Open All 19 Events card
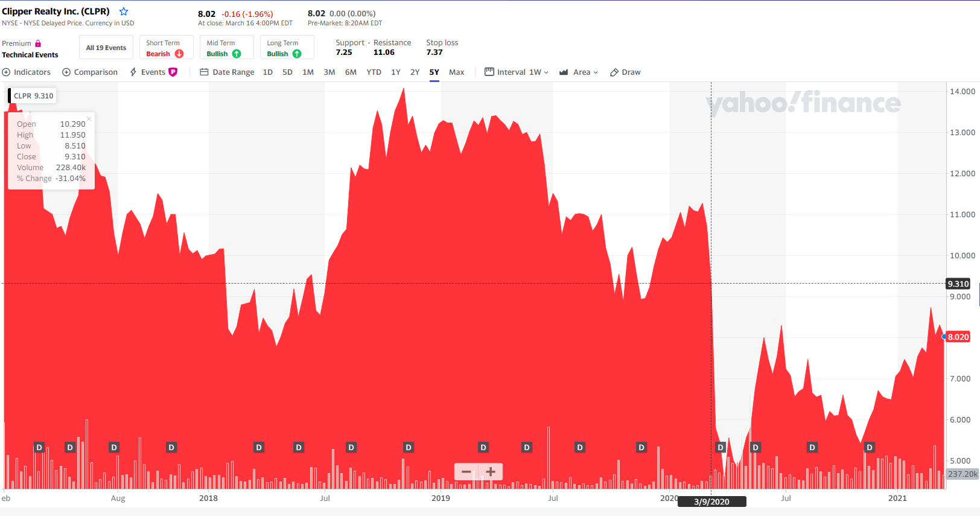 click(106, 48)
